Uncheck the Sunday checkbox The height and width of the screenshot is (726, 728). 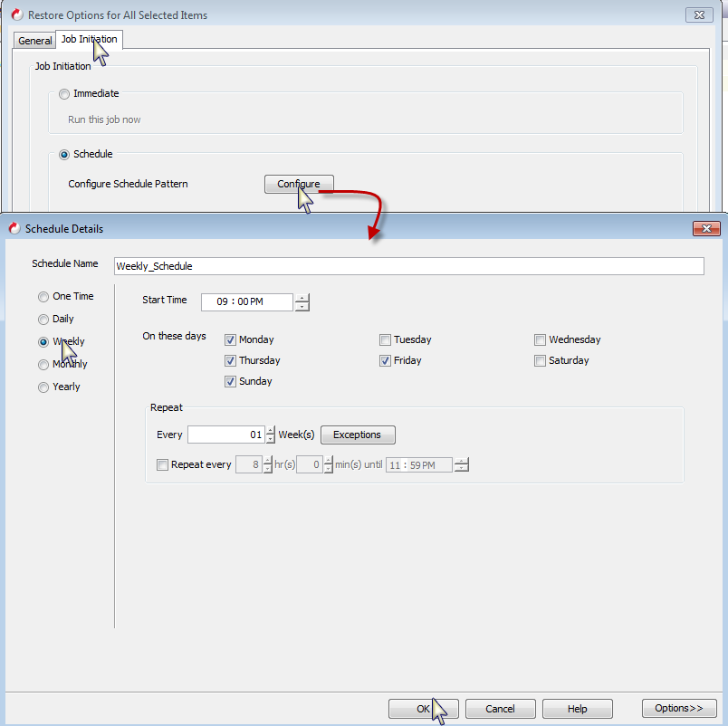pyautogui.click(x=231, y=381)
